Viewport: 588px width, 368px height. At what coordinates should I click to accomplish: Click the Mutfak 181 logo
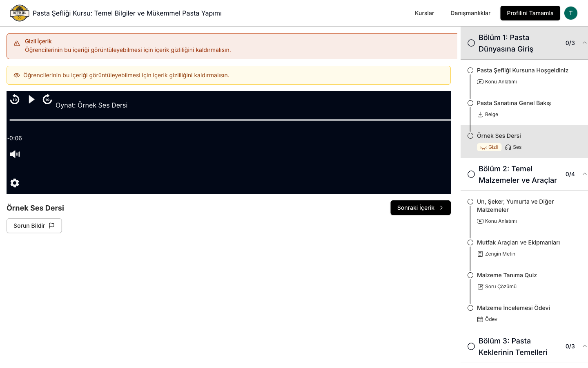pyautogui.click(x=20, y=13)
